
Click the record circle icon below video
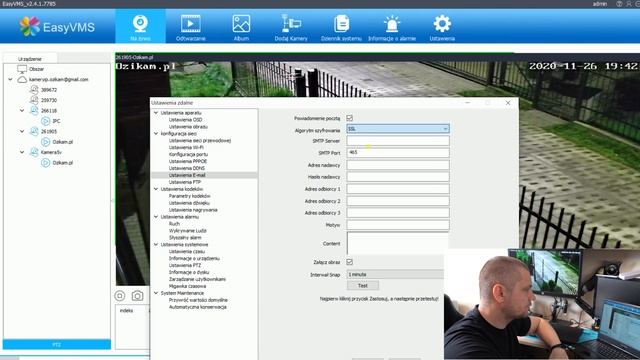pyautogui.click(x=120, y=296)
